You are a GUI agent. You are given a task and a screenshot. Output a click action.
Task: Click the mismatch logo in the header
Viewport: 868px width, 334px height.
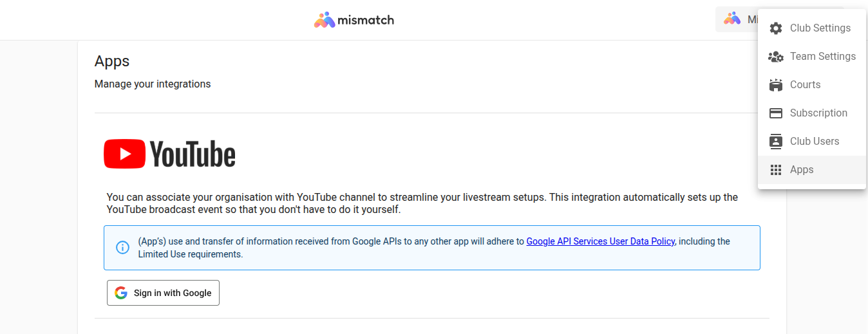click(354, 20)
